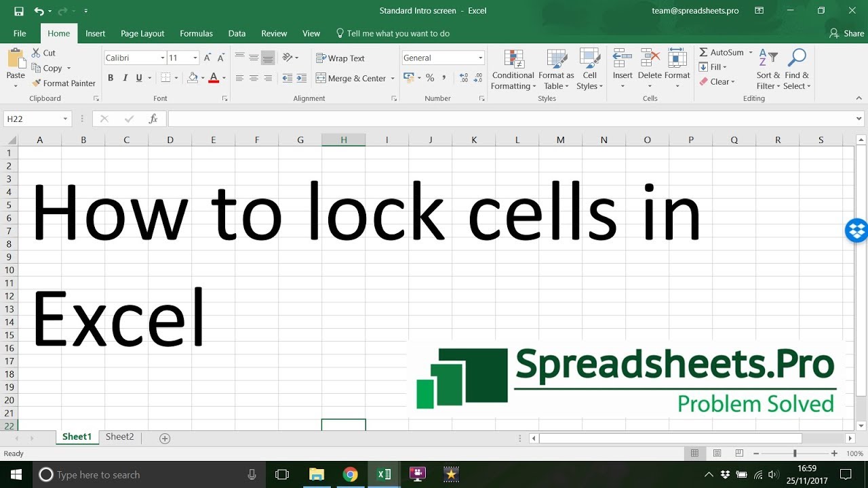Open Conditional Formatting
The width and height of the screenshot is (868, 488).
click(x=513, y=69)
